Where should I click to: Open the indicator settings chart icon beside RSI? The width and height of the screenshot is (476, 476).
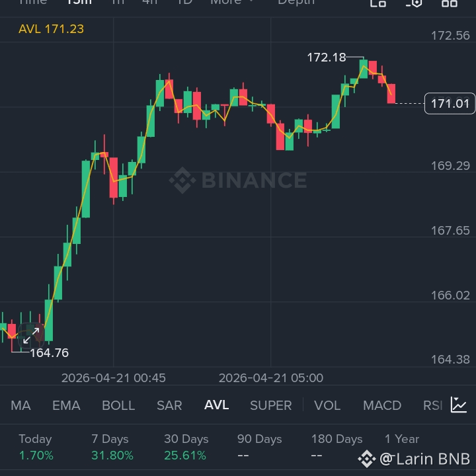coord(458,405)
